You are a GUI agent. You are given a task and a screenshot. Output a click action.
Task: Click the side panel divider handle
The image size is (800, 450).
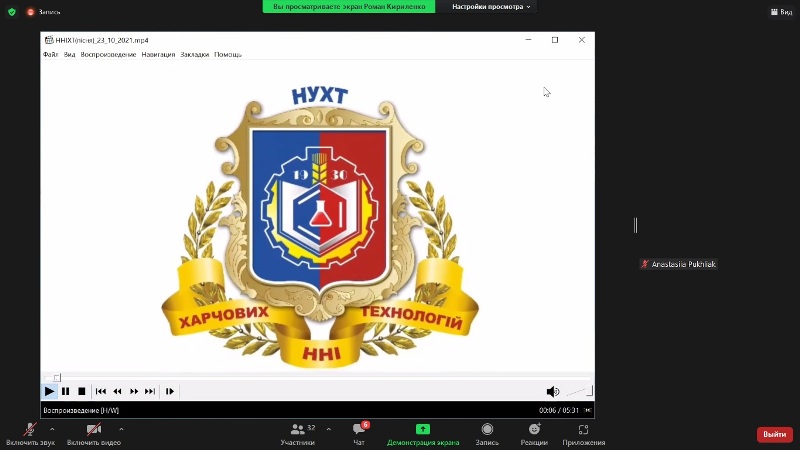point(635,225)
